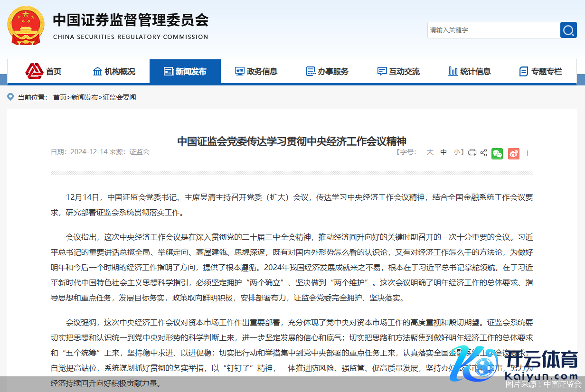The width and height of the screenshot is (585, 392).
Task: Click the 证监会 source link
Action: click(139, 152)
